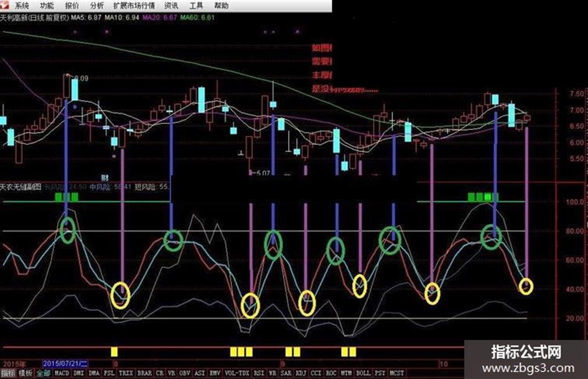Switch to the 模板 tab
Image resolution: width=588 pixels, height=379 pixels.
coord(26,373)
